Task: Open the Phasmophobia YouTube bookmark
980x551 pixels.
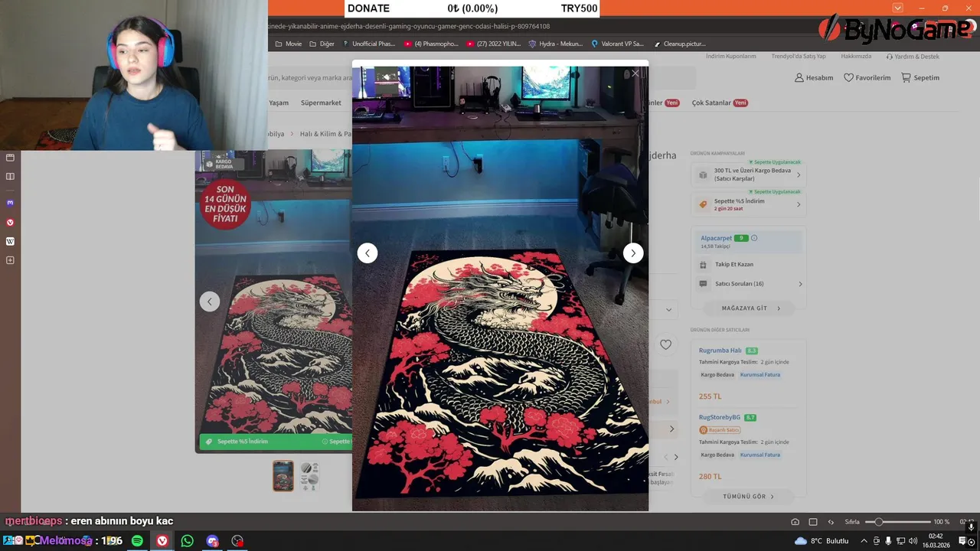Action: (431, 44)
